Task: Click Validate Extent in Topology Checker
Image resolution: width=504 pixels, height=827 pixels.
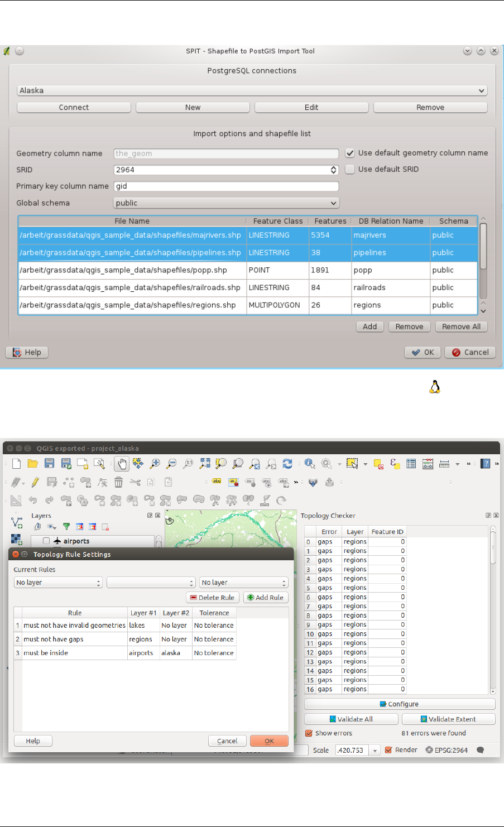Action: [448, 719]
